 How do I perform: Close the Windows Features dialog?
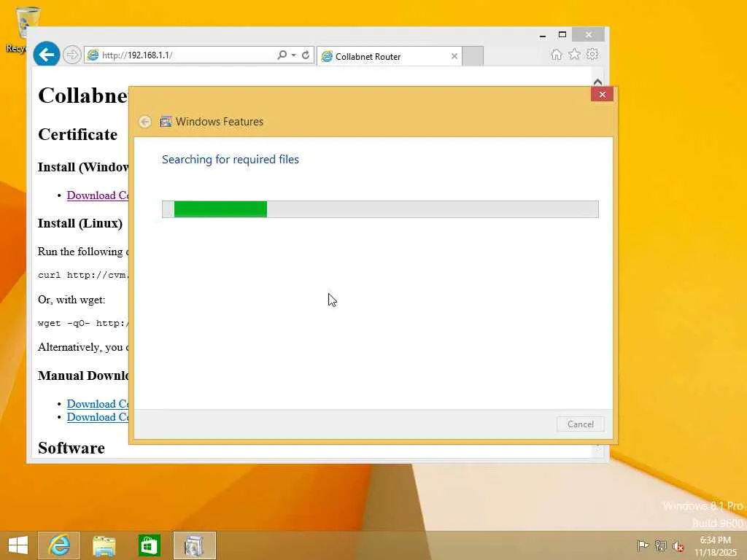tap(602, 94)
